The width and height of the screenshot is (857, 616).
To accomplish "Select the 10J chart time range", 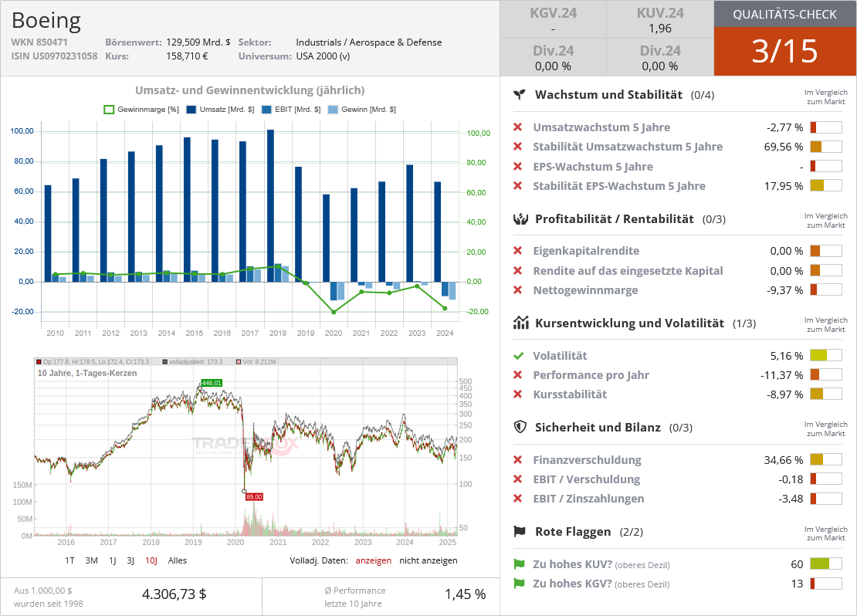I will pos(151,560).
